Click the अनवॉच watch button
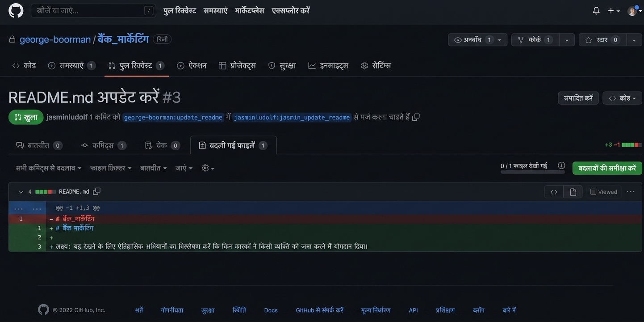The height and width of the screenshot is (322, 644). pos(477,40)
